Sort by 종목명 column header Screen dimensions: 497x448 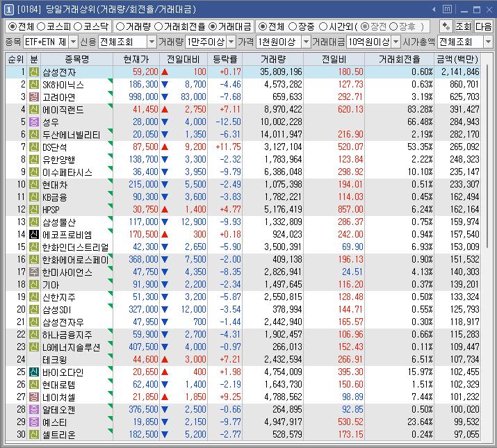[x=76, y=59]
